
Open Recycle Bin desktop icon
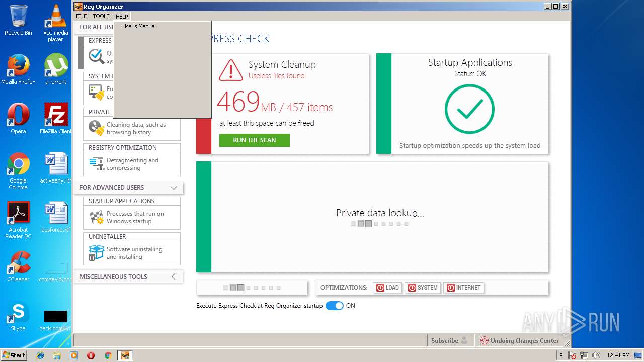[18, 20]
